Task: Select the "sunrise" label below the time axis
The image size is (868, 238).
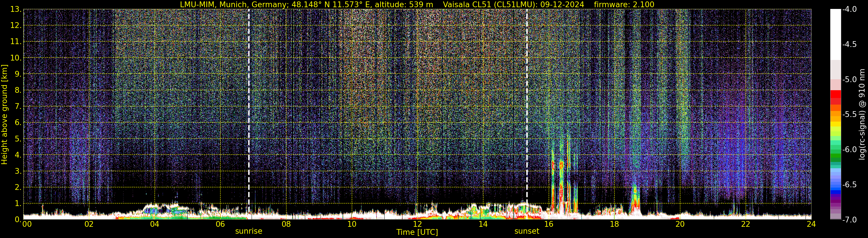Action: click(249, 231)
